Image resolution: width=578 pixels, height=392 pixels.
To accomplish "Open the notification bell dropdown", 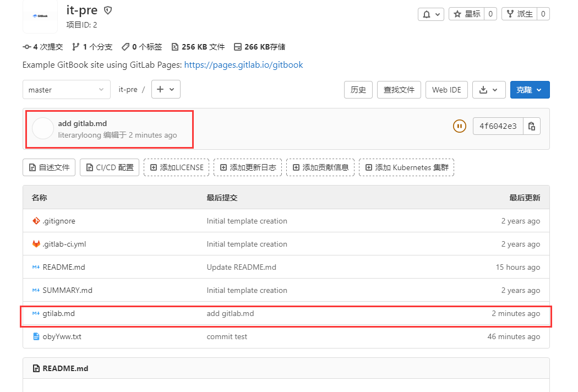I will click(x=430, y=14).
